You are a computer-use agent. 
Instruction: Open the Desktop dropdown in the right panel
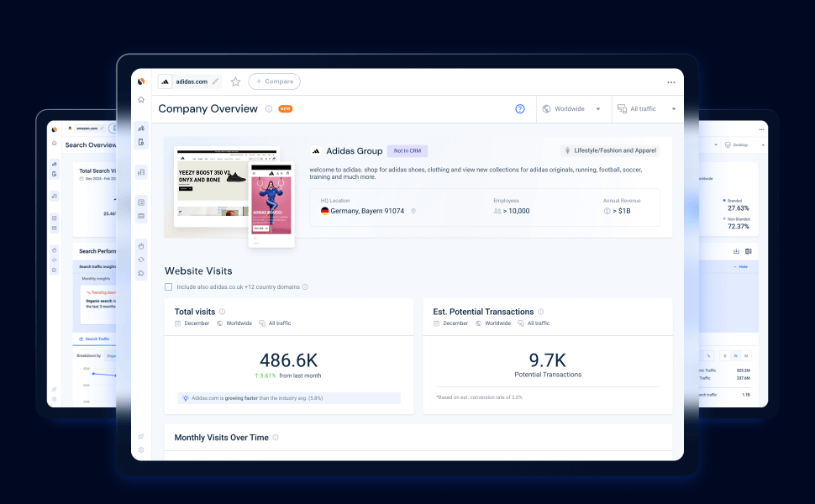(744, 145)
